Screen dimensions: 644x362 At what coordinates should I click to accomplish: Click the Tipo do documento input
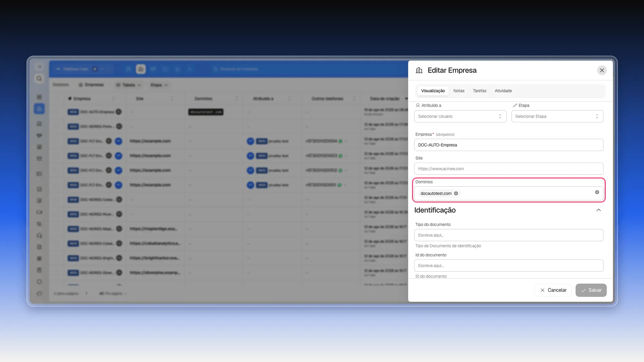coord(508,235)
